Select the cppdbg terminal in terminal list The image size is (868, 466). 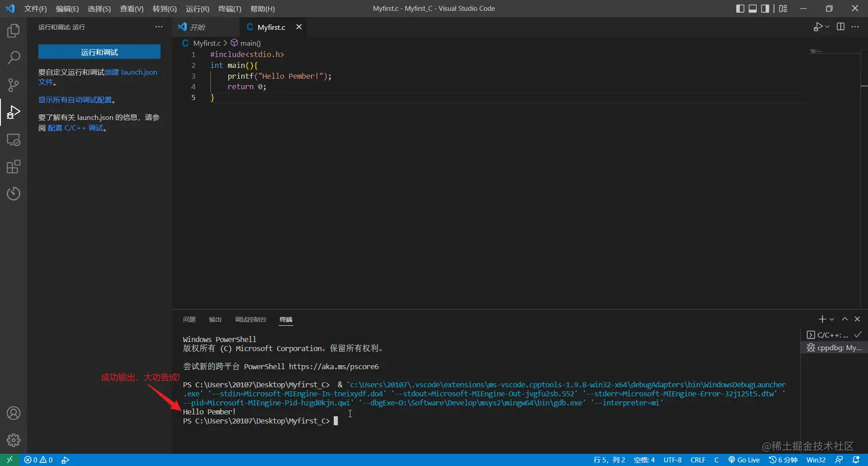pos(834,348)
